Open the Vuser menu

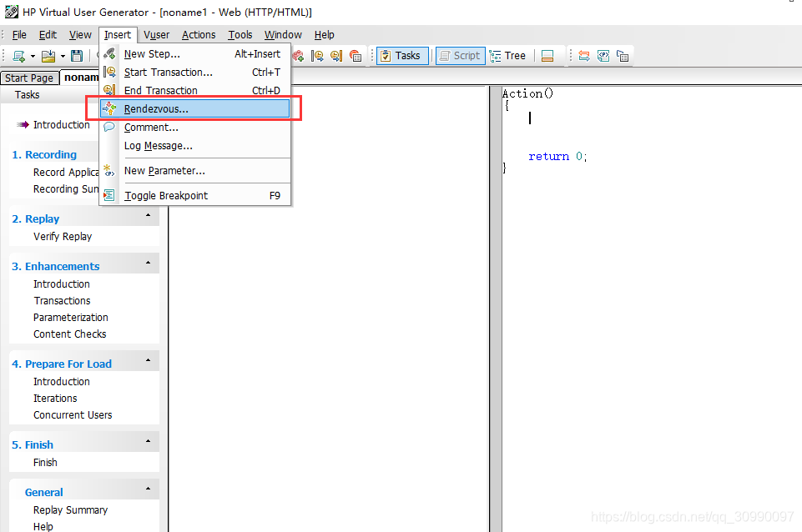click(157, 35)
